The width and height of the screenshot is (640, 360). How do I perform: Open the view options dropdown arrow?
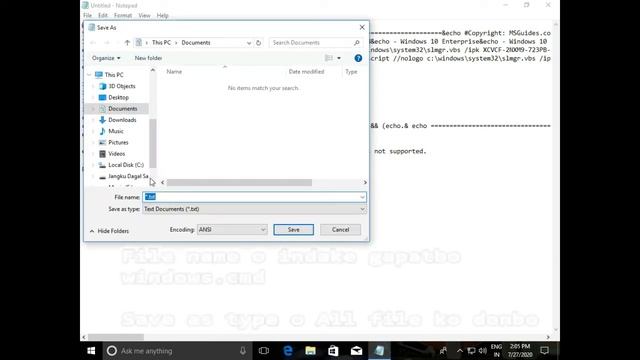339,58
